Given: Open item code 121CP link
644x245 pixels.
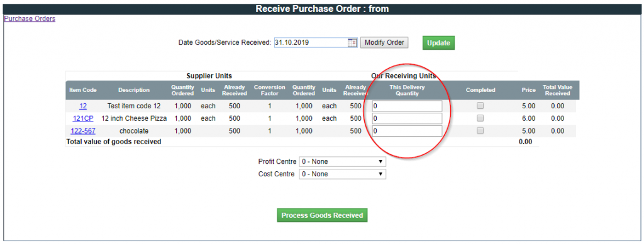Looking at the screenshot, I should coord(83,119).
